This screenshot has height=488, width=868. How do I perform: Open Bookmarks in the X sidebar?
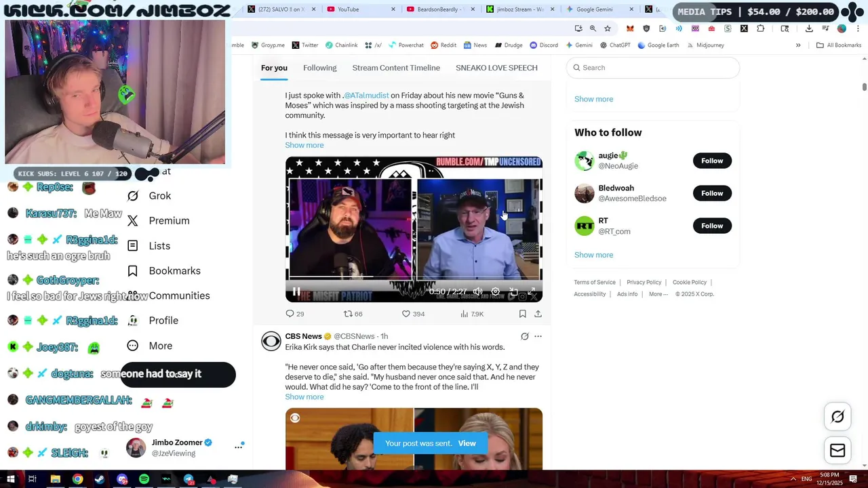click(164, 271)
